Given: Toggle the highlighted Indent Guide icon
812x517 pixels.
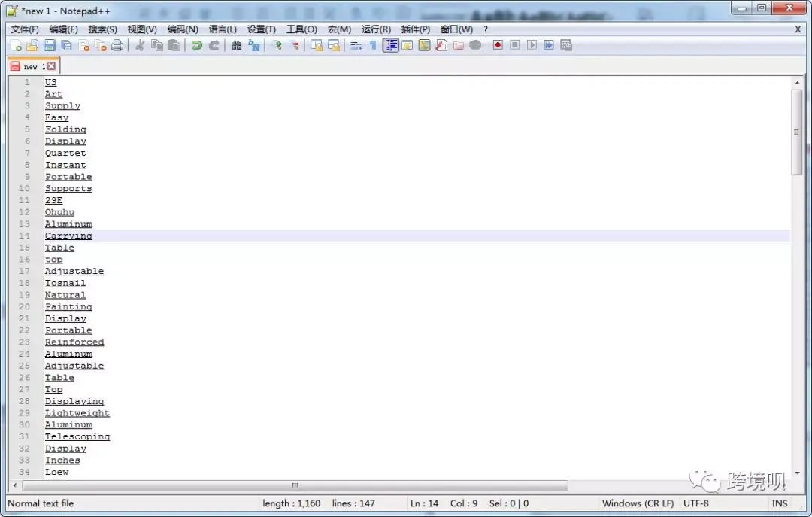Looking at the screenshot, I should [391, 46].
